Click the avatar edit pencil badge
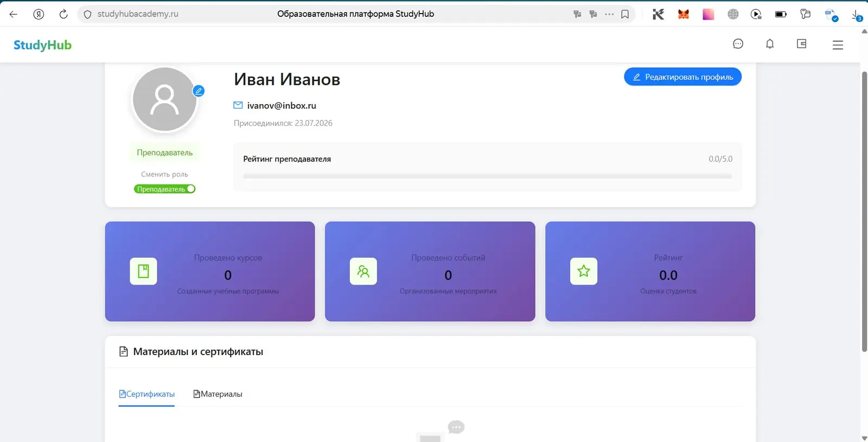The width and height of the screenshot is (868, 442). 199,91
